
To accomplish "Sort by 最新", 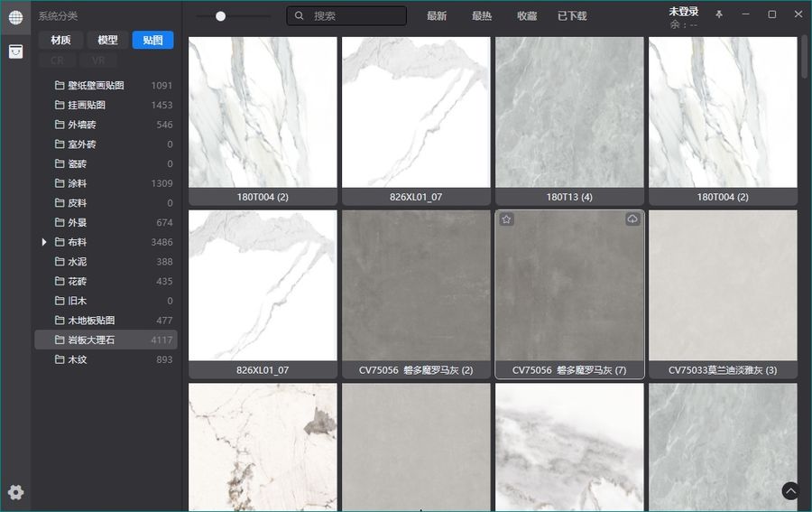I will click(x=437, y=16).
